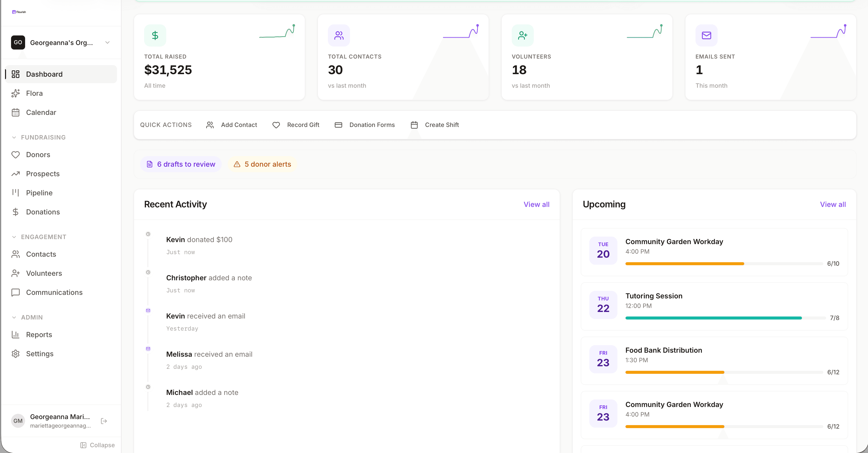Viewport: 868px width, 453px height.
Task: Switch to the Dashboard tab
Action: pos(44,74)
